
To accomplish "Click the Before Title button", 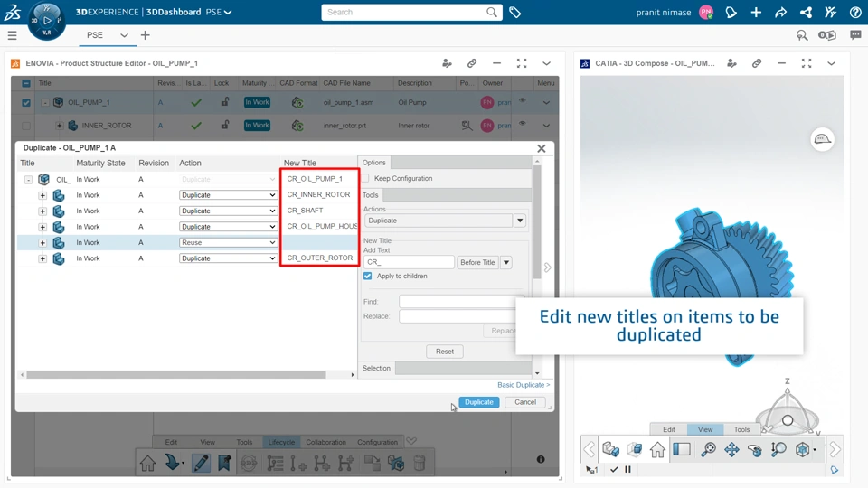I will [477, 262].
